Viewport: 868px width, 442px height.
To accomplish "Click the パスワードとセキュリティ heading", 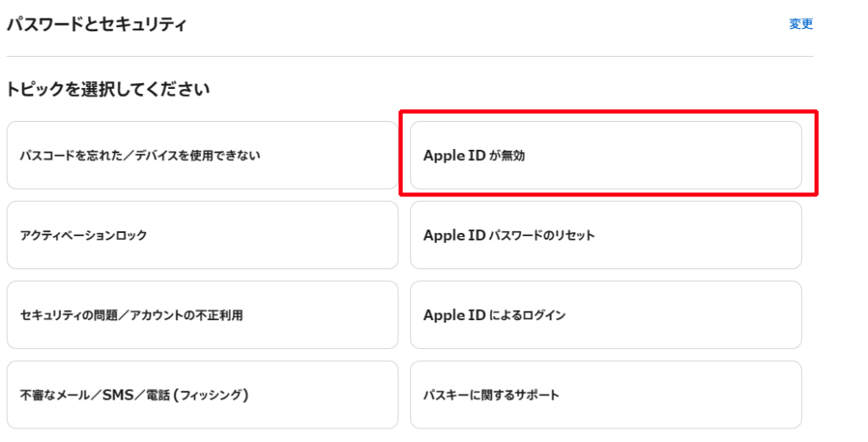I will click(x=97, y=25).
